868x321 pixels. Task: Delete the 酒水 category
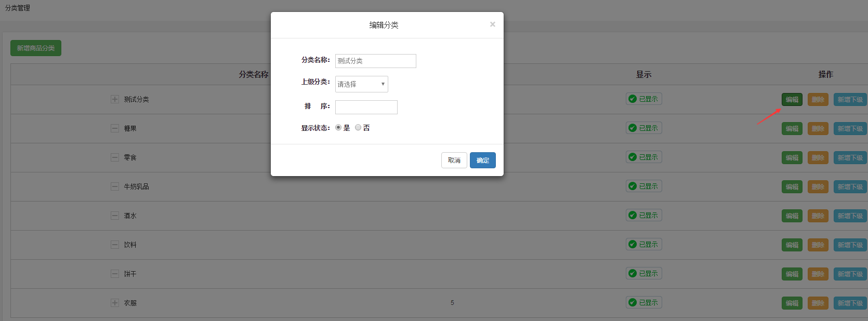pos(818,216)
